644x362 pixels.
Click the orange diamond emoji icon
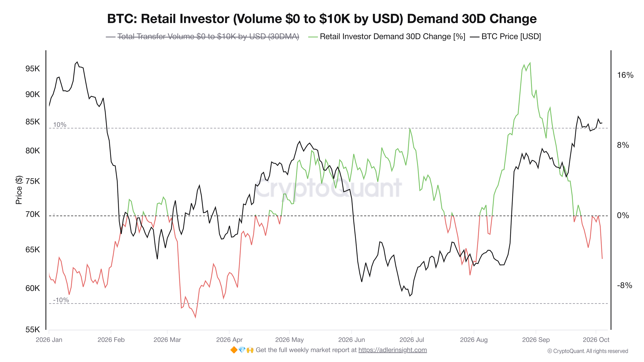(x=234, y=350)
